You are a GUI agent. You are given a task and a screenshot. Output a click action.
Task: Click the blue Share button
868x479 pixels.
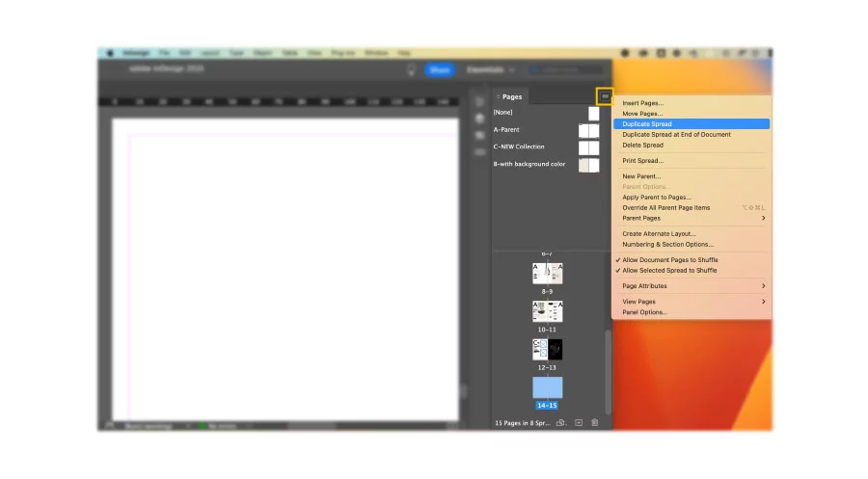pyautogui.click(x=440, y=69)
